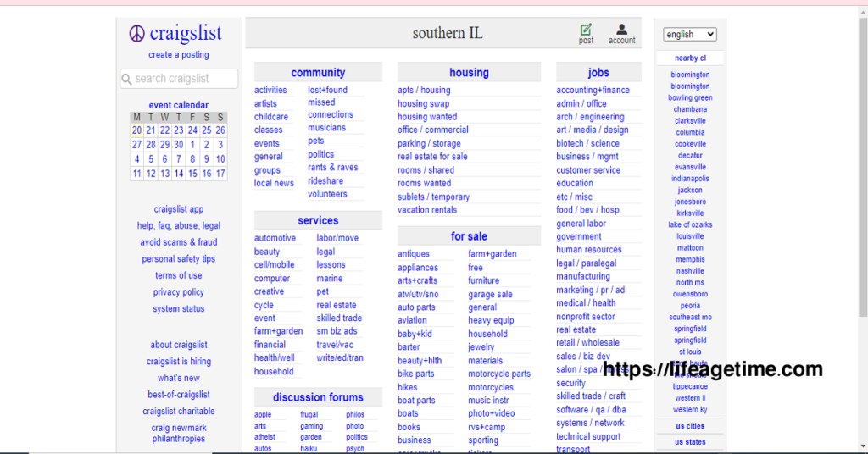Open the services section header

tap(318, 220)
